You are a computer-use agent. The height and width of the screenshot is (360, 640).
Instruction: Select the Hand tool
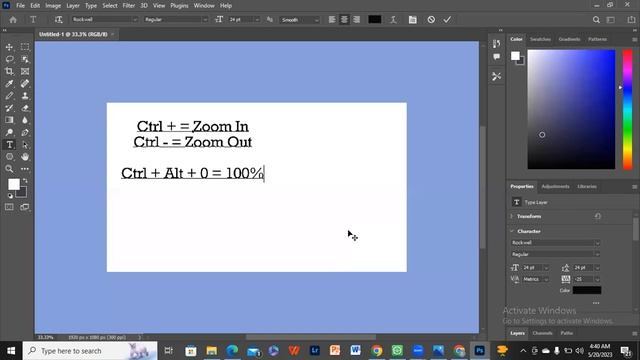click(x=25, y=157)
